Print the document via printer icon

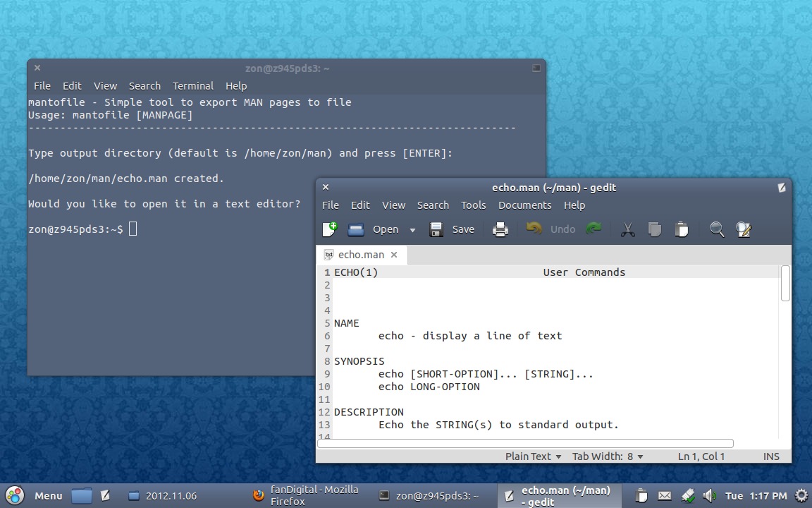(500, 229)
